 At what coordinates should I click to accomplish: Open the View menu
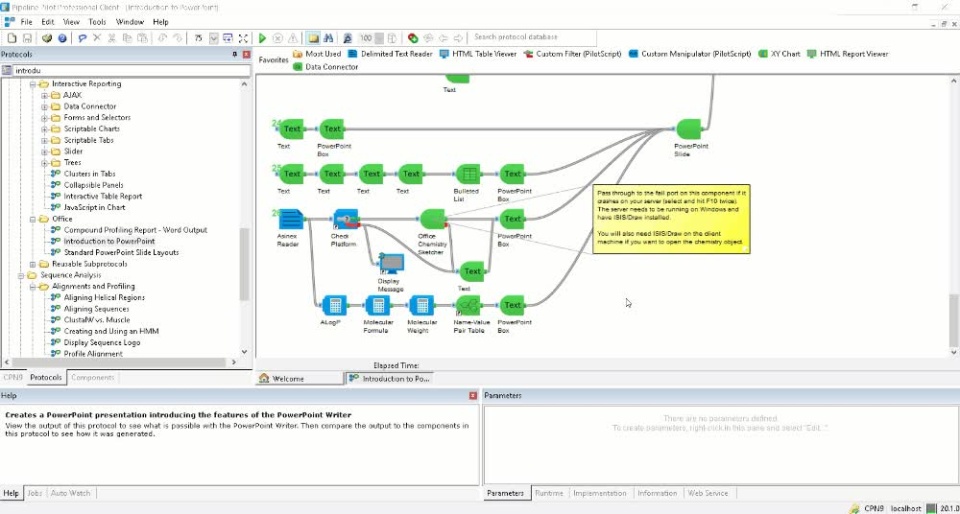pos(71,22)
